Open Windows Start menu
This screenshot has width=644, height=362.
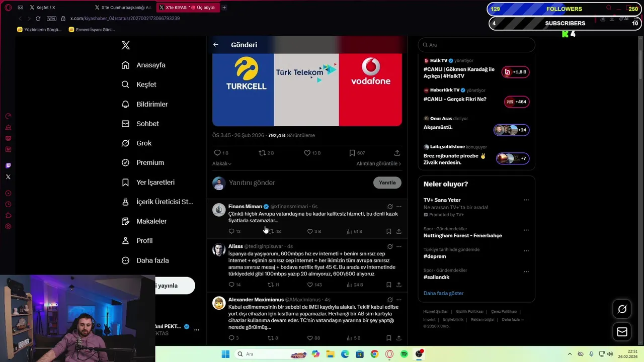coord(225,354)
